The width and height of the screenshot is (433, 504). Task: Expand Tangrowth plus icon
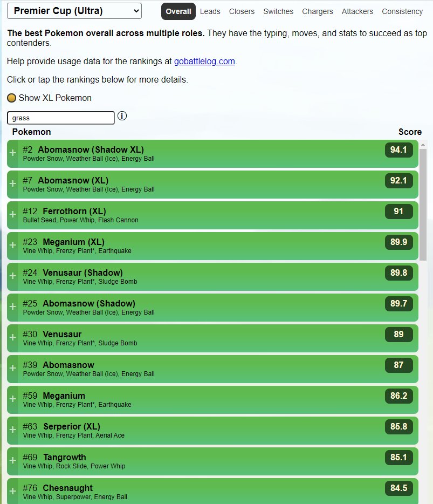12,461
